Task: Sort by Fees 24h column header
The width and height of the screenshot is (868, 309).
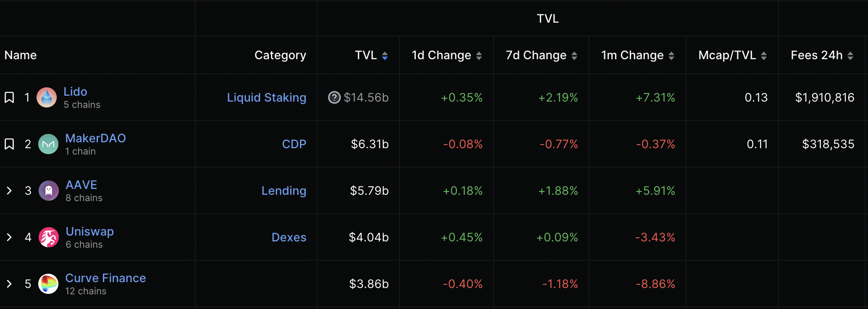Action: (850, 56)
